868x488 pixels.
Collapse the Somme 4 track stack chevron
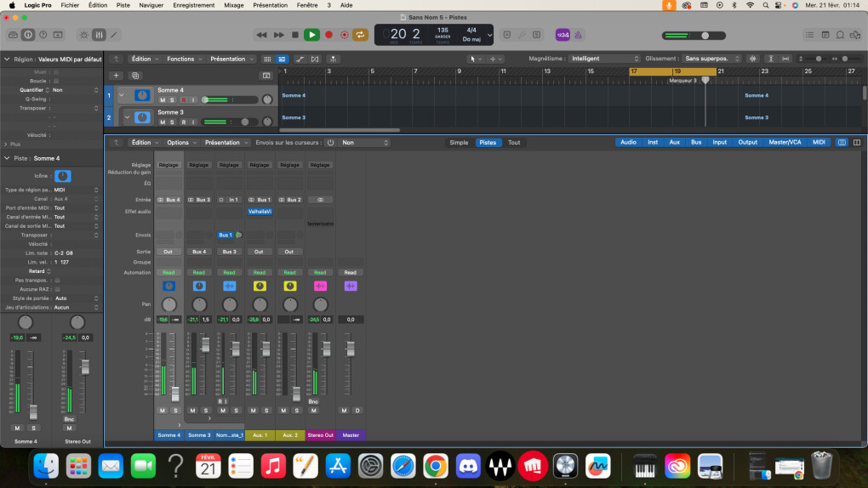(x=122, y=95)
